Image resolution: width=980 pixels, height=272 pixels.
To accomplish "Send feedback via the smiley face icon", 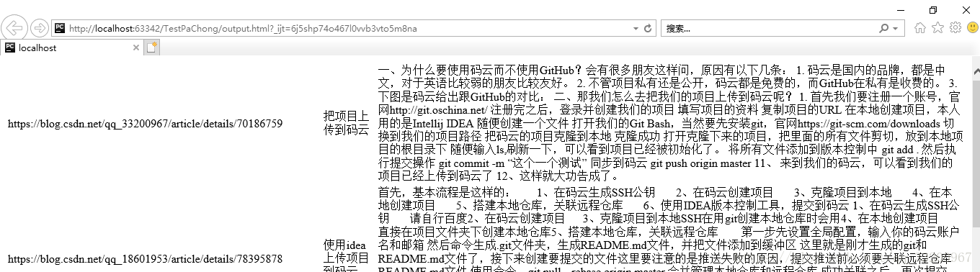I will click(972, 28).
